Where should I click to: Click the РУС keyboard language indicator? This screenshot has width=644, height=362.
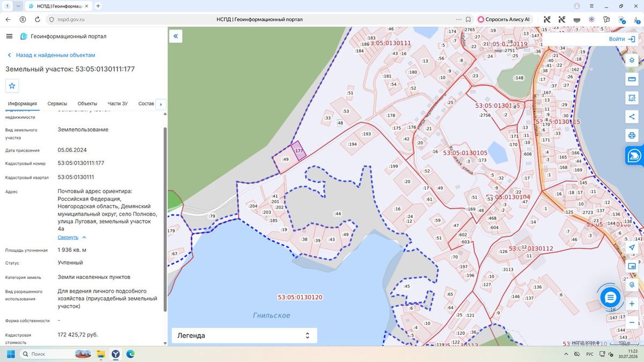(x=589, y=354)
